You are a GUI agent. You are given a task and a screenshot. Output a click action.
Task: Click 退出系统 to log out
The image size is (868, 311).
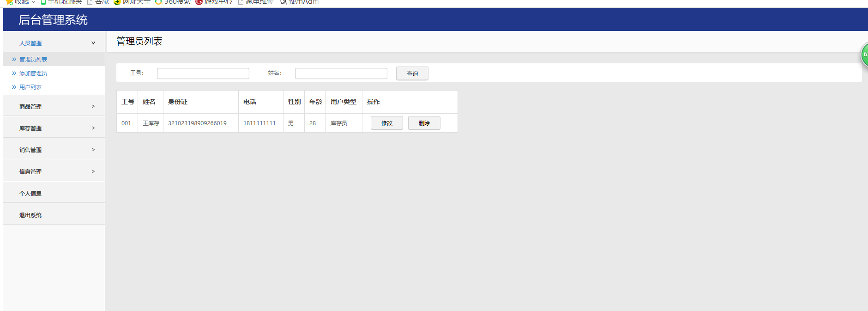pos(30,215)
